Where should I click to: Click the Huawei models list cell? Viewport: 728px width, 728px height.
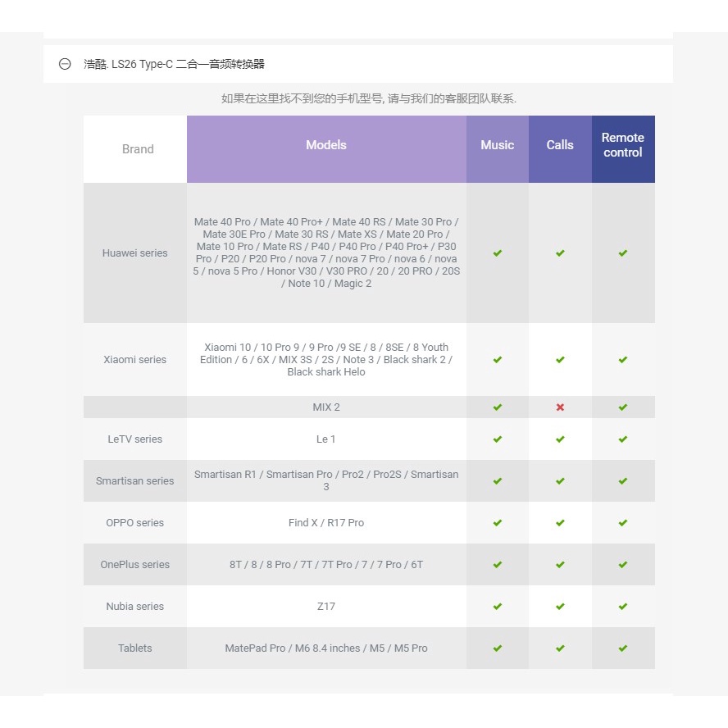pyautogui.click(x=326, y=253)
